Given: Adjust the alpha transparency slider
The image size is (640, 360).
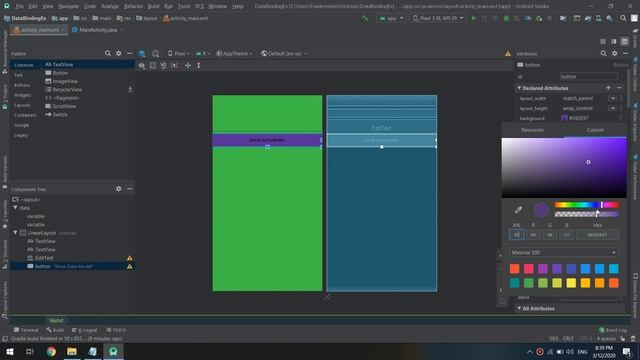Looking at the screenshot, I should [x=587, y=214].
